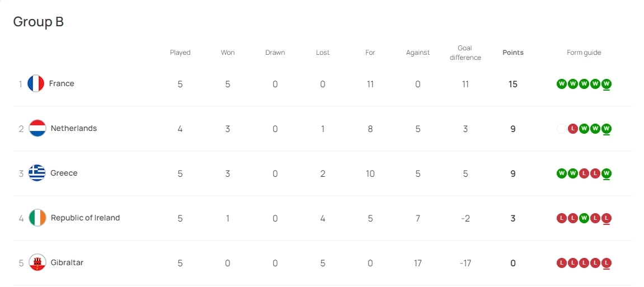Click the Form guide column header
Viewport: 644px width, 287px height.
click(x=584, y=53)
